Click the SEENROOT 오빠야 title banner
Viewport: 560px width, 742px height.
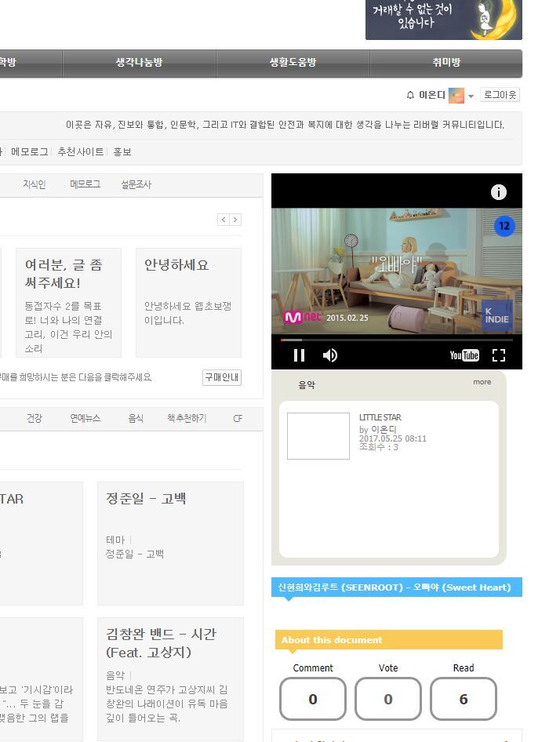[397, 587]
